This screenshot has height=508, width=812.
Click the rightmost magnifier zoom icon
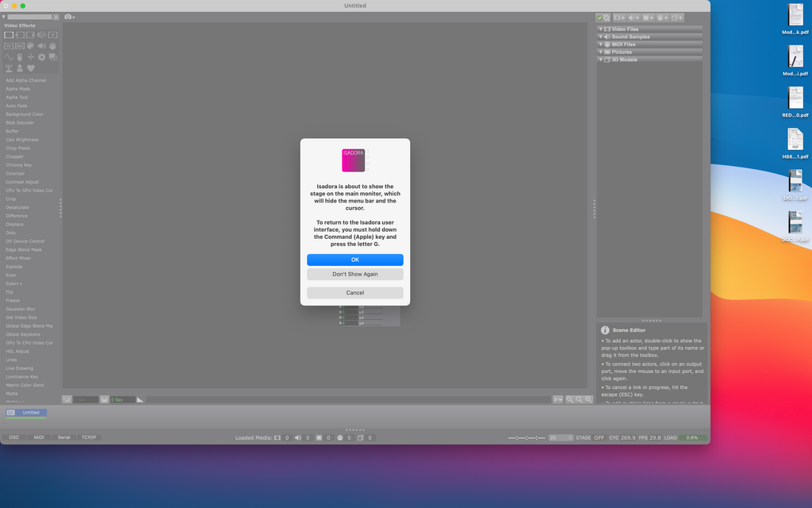pos(588,400)
